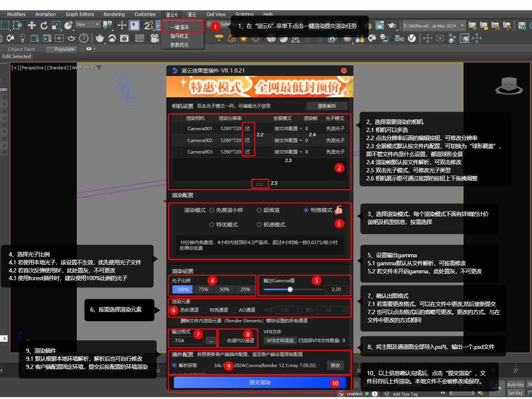Image resolution: width=532 pixels, height=399 pixels.
Task: Tick the Camera002 checkbox
Action: 179,140
